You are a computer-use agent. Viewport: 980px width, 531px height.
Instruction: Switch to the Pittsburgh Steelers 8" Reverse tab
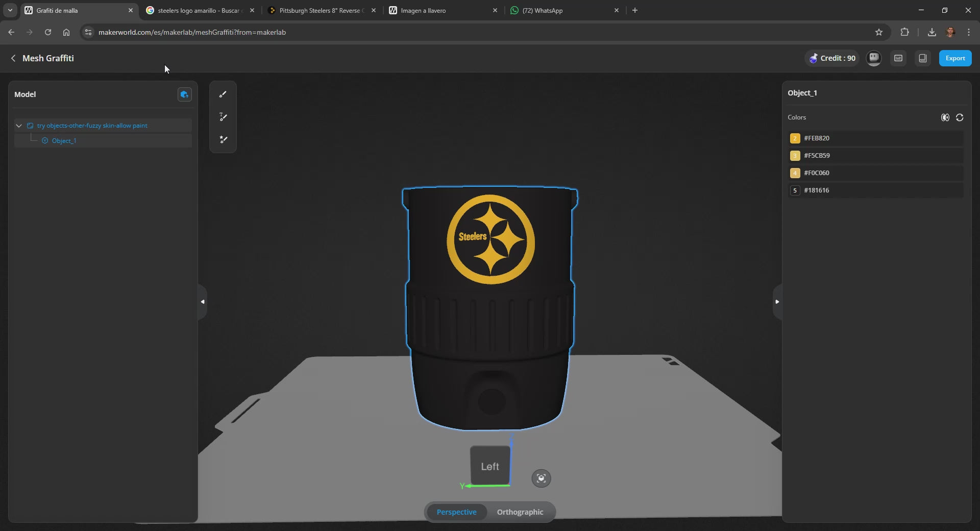tap(322, 10)
